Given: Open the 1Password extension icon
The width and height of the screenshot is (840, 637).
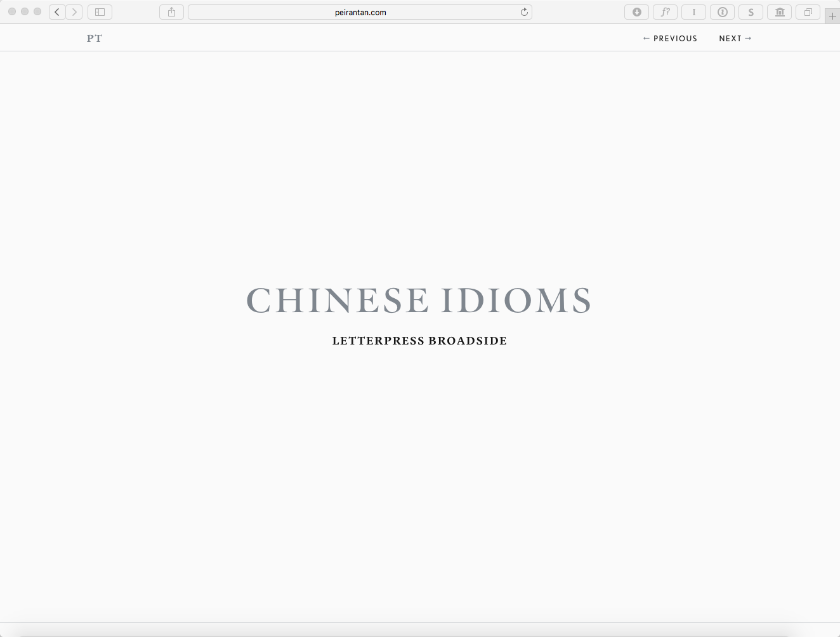Looking at the screenshot, I should click(722, 12).
